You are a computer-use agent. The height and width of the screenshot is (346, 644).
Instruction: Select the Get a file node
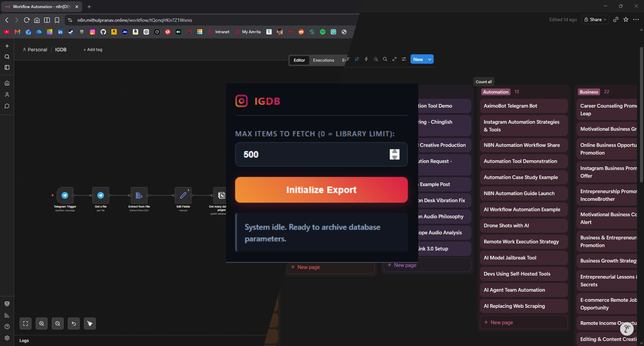(101, 195)
